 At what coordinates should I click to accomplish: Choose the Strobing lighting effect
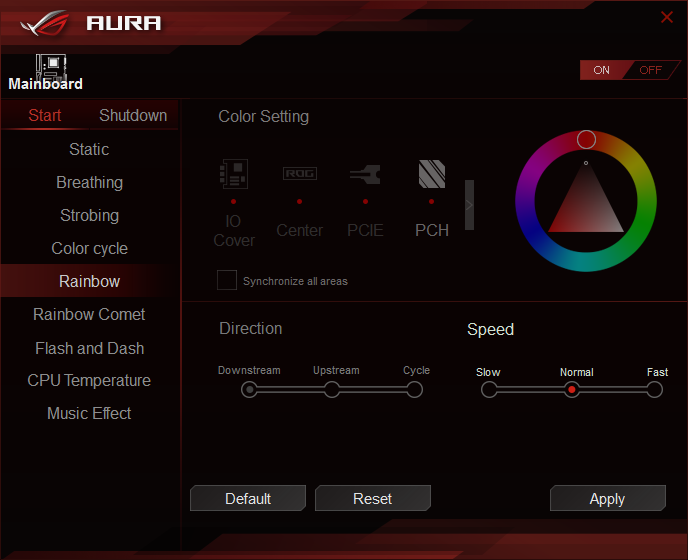[x=90, y=215]
